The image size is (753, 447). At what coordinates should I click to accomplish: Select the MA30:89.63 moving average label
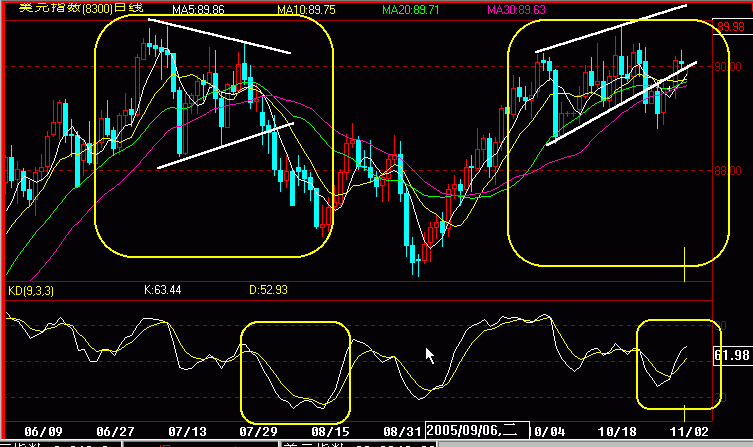tap(516, 10)
